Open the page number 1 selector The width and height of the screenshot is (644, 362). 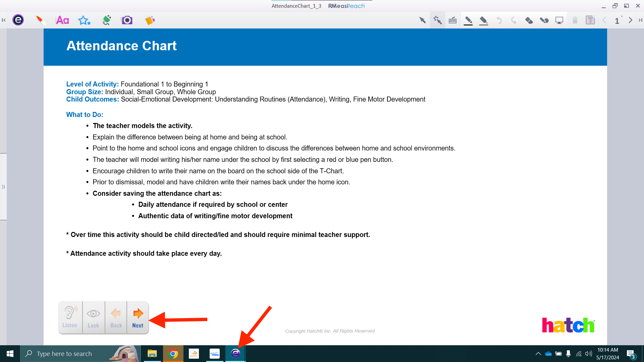pos(617,20)
